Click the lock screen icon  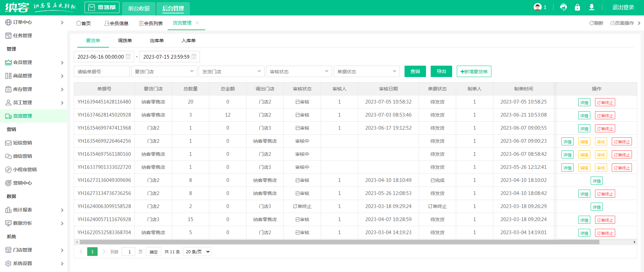(x=577, y=7)
